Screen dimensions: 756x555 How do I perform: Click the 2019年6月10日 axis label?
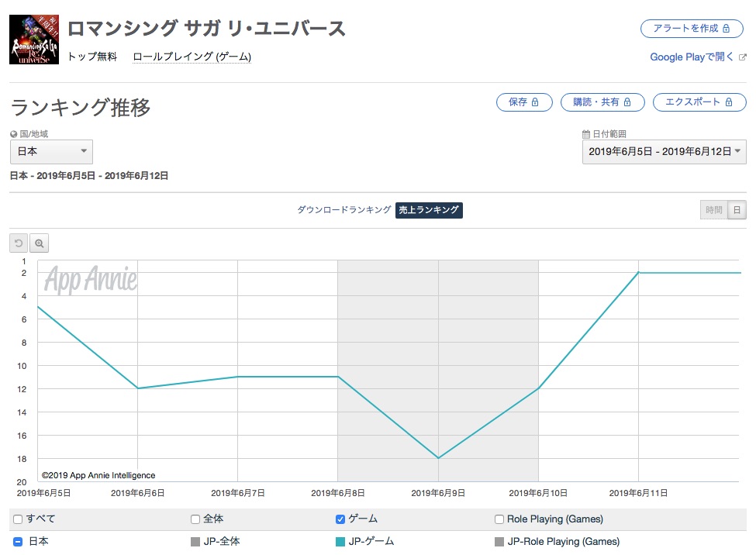(538, 493)
